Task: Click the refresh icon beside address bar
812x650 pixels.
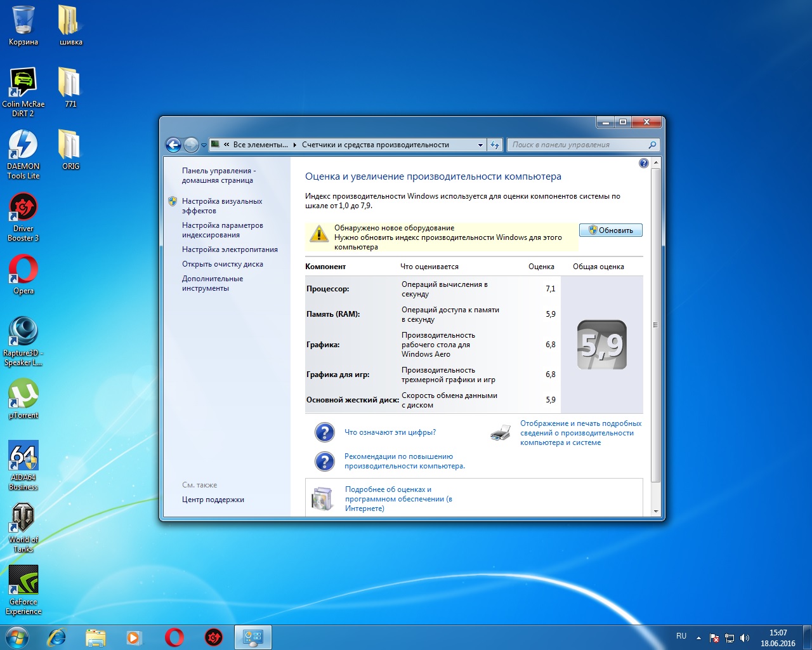Action: 495,145
